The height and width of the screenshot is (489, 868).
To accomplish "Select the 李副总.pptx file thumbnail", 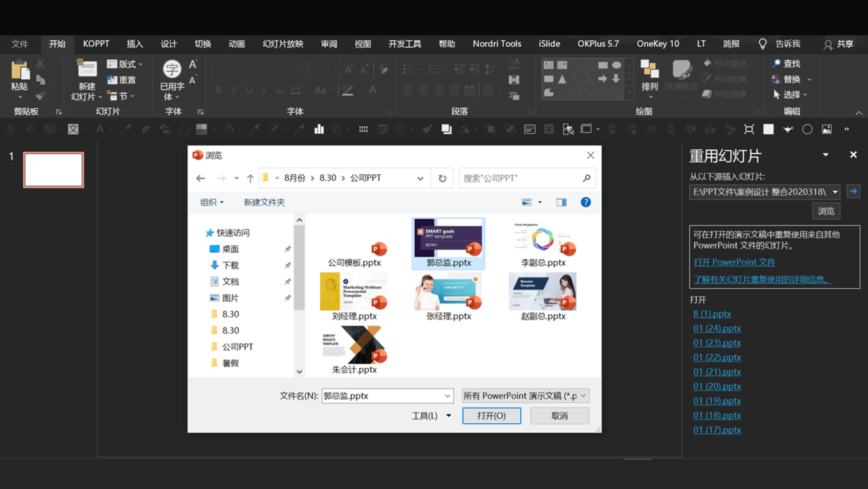I will coord(543,243).
